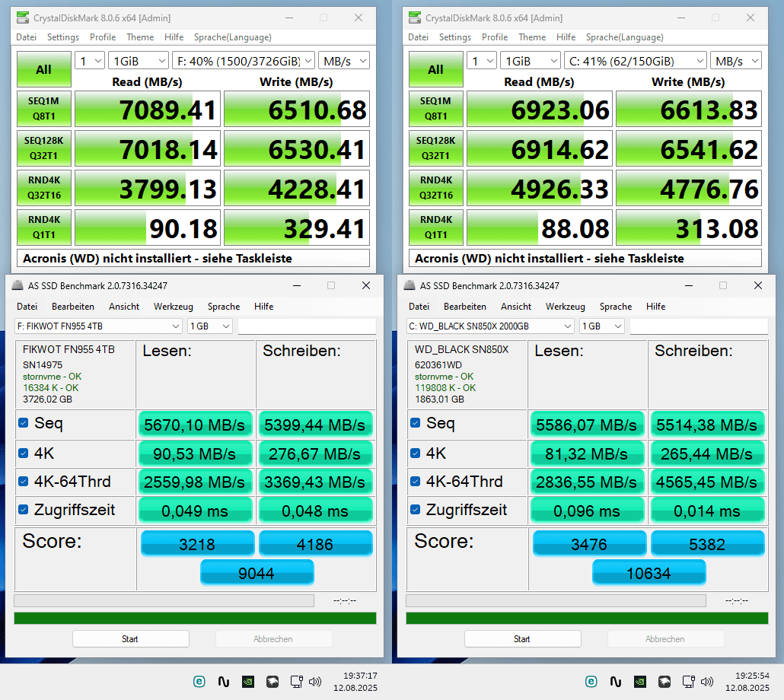Open Profile menu in left CrystalDiskMark
Image resolution: width=784 pixels, height=700 pixels.
tap(103, 37)
